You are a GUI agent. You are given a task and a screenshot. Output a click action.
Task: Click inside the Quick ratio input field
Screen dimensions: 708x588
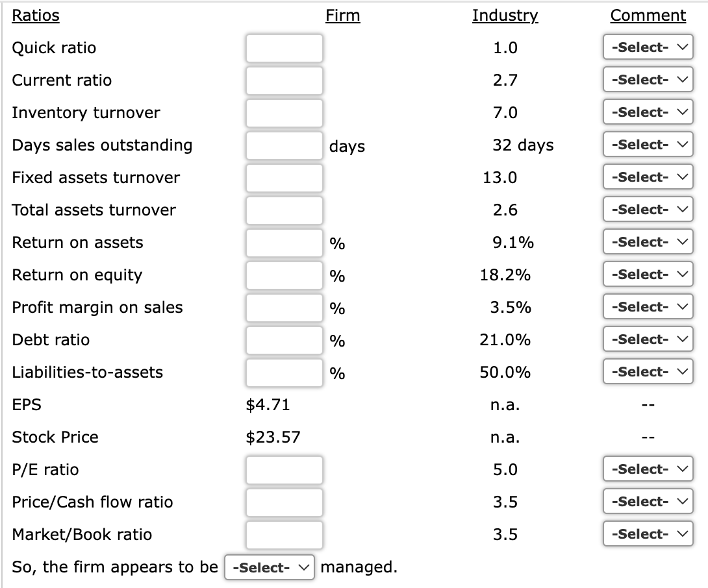pos(284,48)
